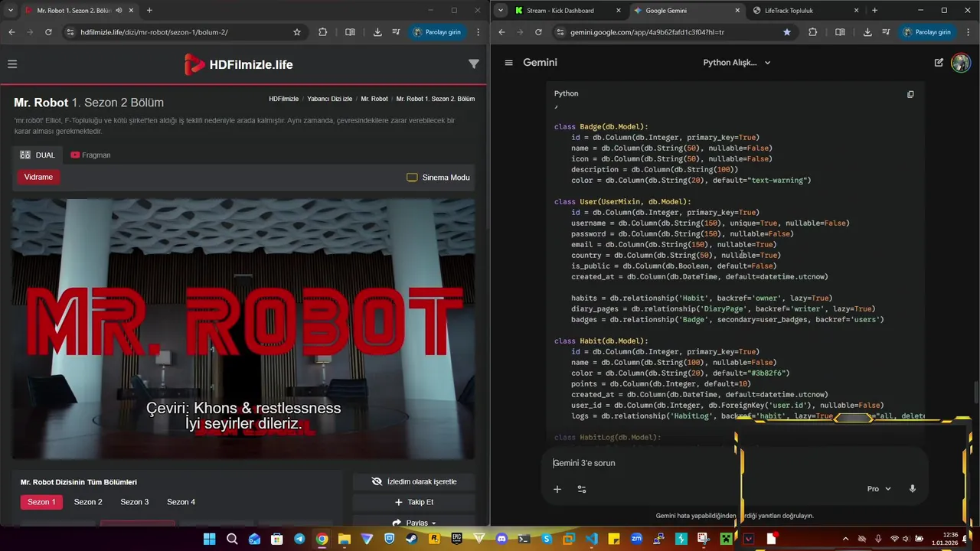Select the Sezon 2 tab
The height and width of the screenshot is (551, 980).
tap(88, 502)
